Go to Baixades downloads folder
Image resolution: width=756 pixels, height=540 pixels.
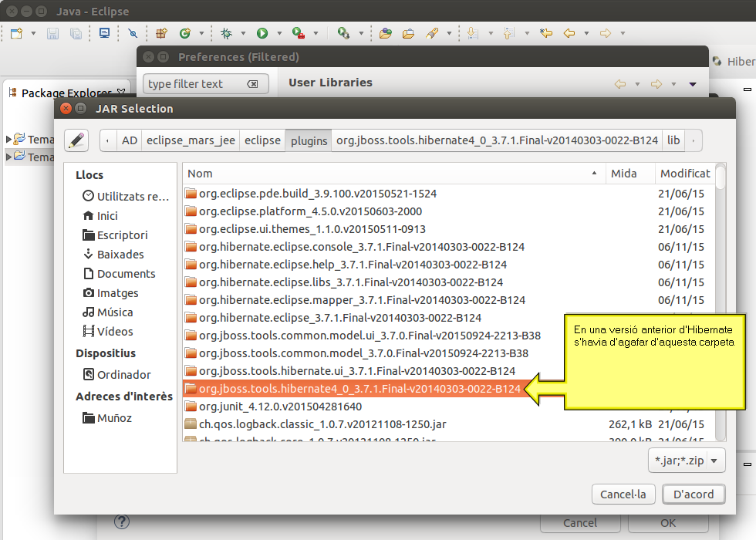(113, 254)
